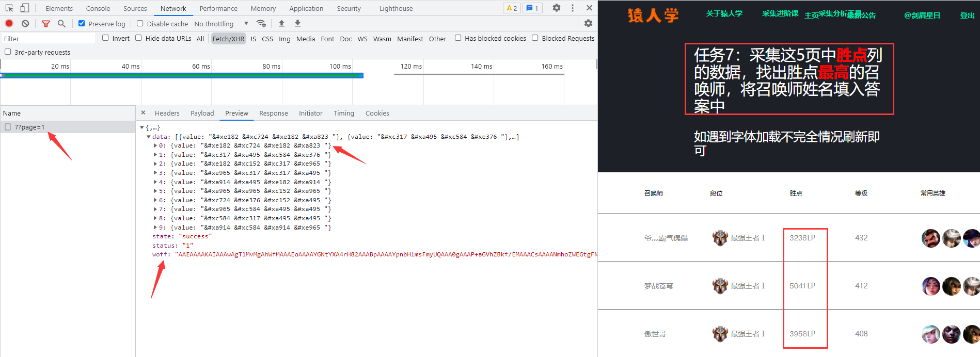Collapse the data array node

149,137
